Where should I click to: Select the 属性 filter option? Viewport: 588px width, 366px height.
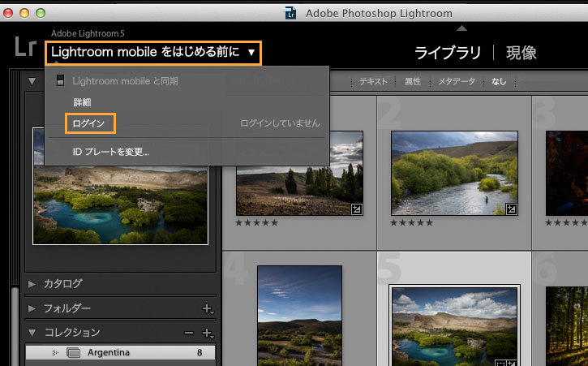click(413, 81)
